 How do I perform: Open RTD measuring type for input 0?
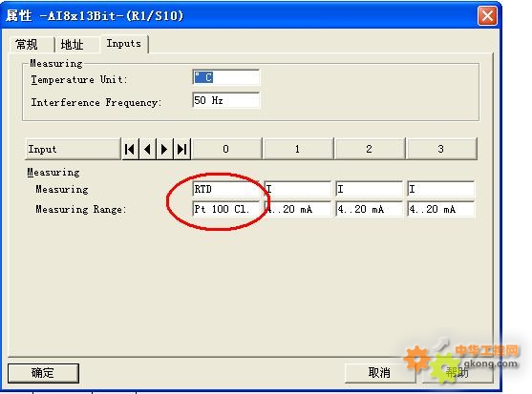pos(226,189)
